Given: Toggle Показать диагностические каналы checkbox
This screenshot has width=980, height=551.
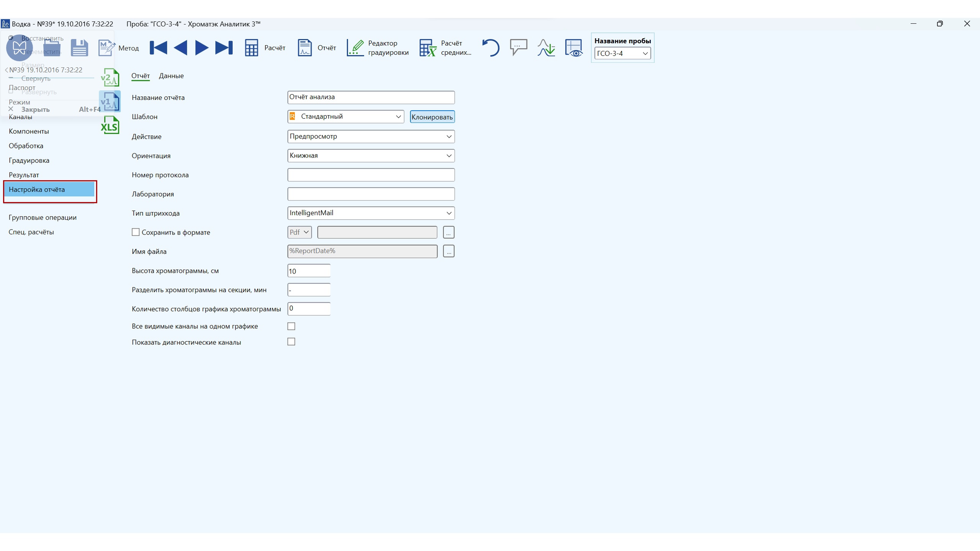Looking at the screenshot, I should [291, 342].
